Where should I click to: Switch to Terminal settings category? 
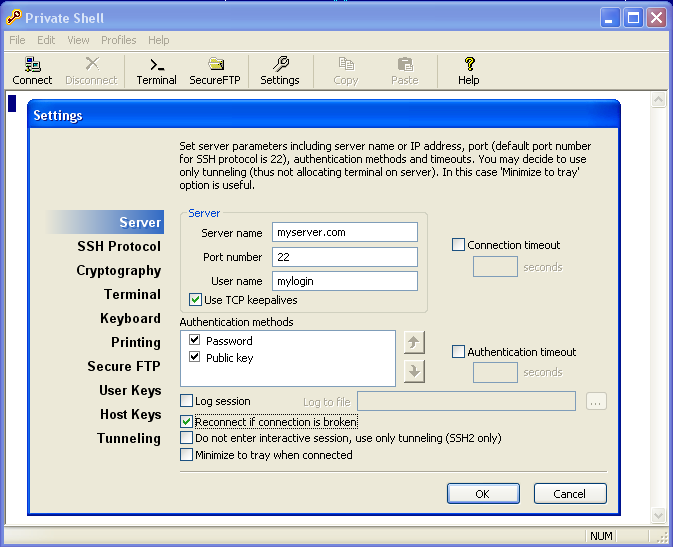pyautogui.click(x=132, y=295)
